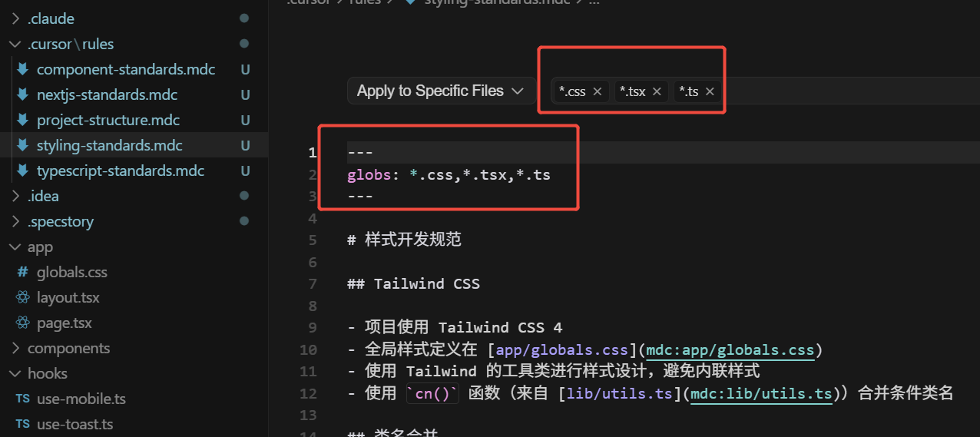Image resolution: width=980 pixels, height=437 pixels.
Task: Click the app/globals.css link text
Action: (562, 350)
